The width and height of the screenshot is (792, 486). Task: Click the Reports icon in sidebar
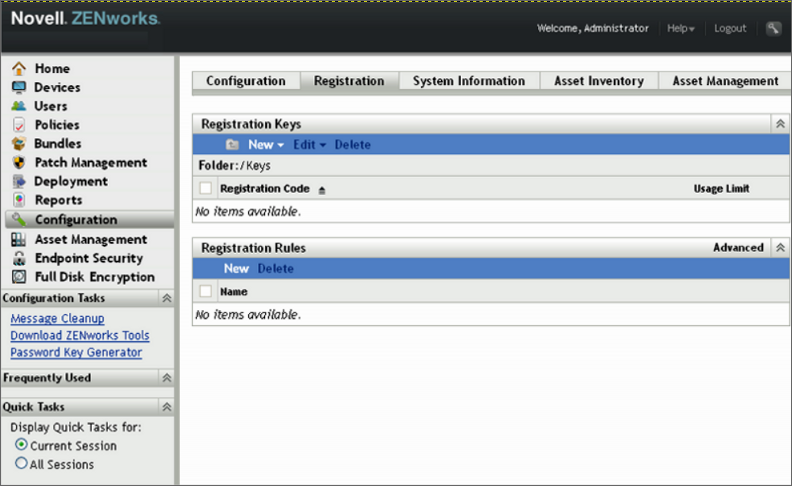point(19,200)
